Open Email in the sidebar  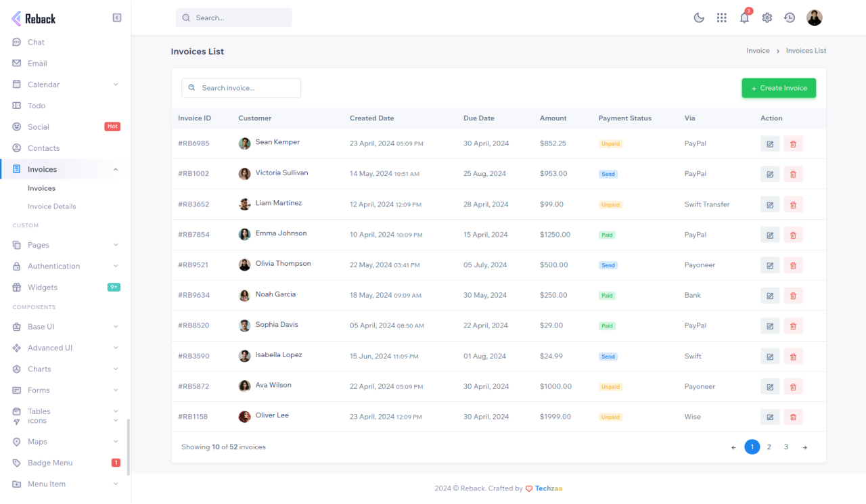[65, 64]
